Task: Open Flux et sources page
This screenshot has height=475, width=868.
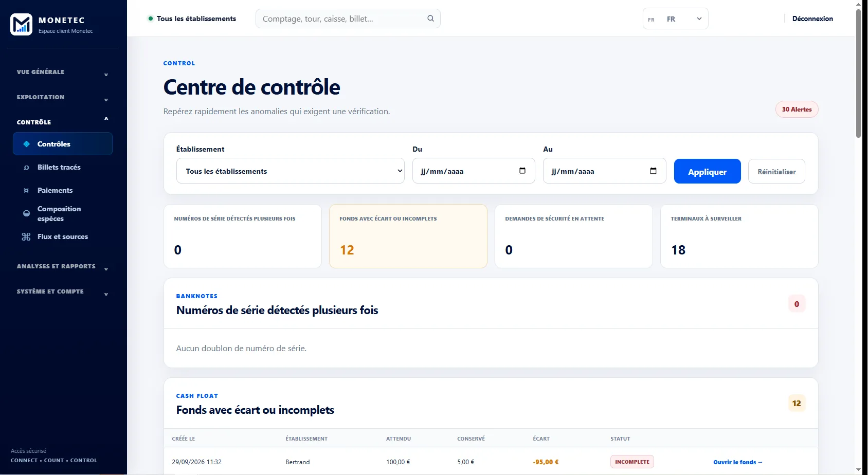Action: [63, 236]
